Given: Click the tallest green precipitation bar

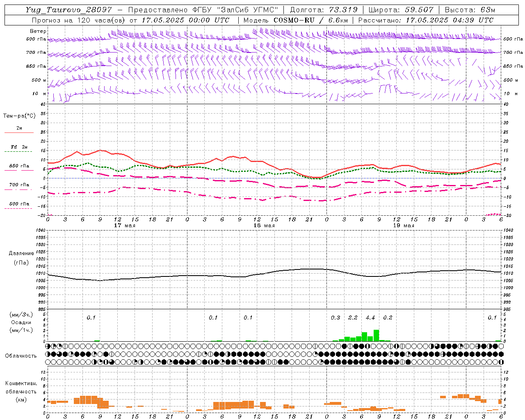Looking at the screenshot, I should [376, 336].
